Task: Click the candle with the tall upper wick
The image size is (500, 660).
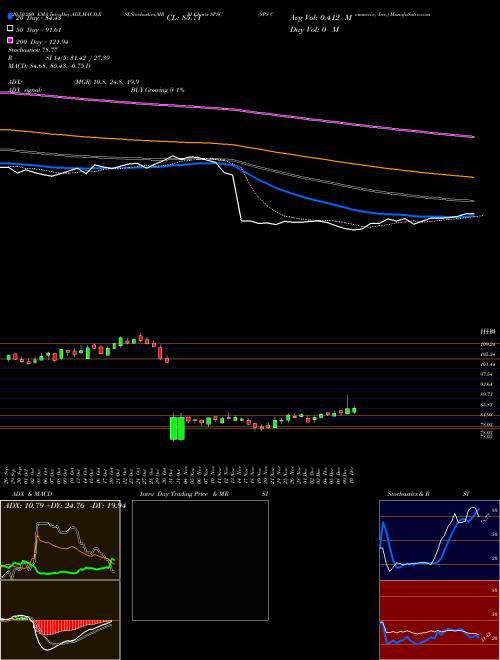Action: pyautogui.click(x=348, y=405)
